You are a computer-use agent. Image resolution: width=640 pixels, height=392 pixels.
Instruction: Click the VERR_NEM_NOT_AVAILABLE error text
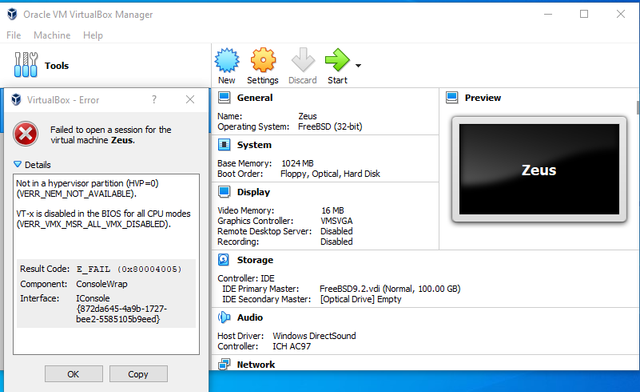[76, 194]
